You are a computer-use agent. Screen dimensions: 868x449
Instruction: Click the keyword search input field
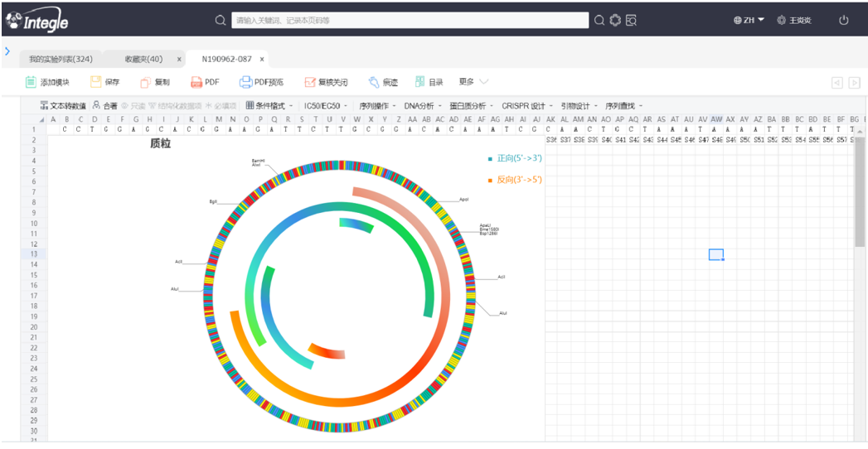point(410,20)
